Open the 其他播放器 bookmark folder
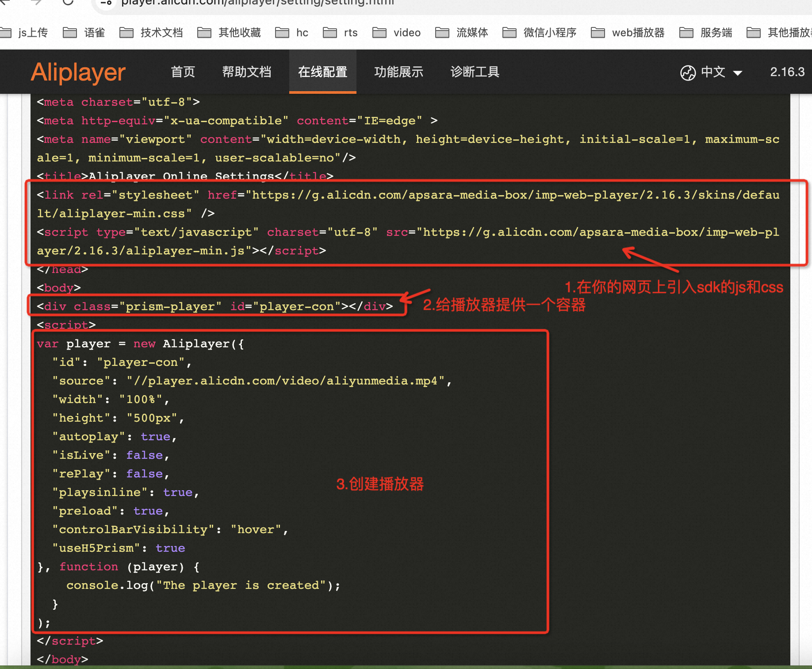Screen dimensions: 812x669 pyautogui.click(x=779, y=33)
